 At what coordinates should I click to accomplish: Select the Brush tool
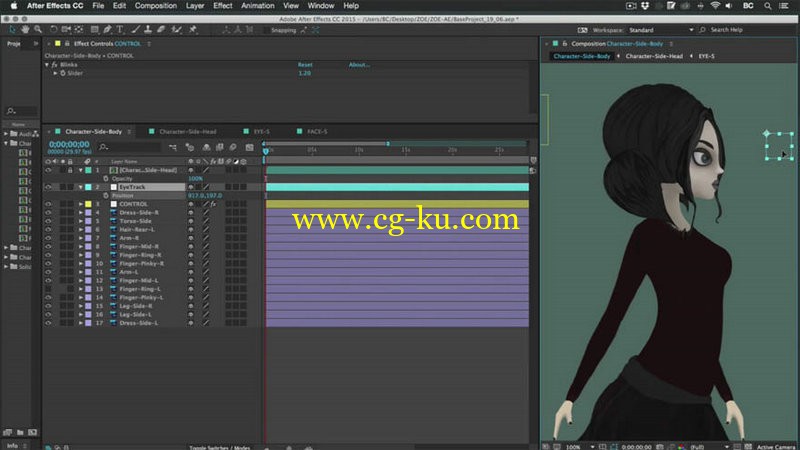click(136, 30)
